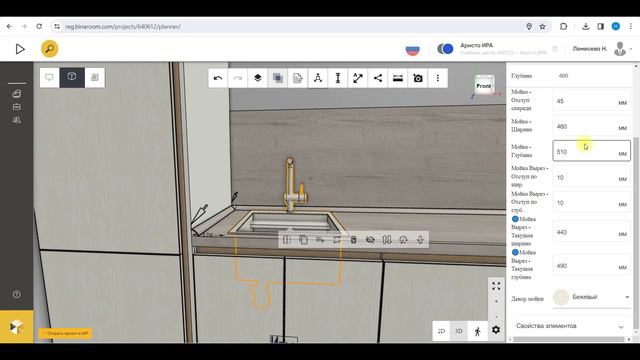Edit cutout depth offset field, second 10
The width and height of the screenshot is (640, 360).
pyautogui.click(x=591, y=203)
